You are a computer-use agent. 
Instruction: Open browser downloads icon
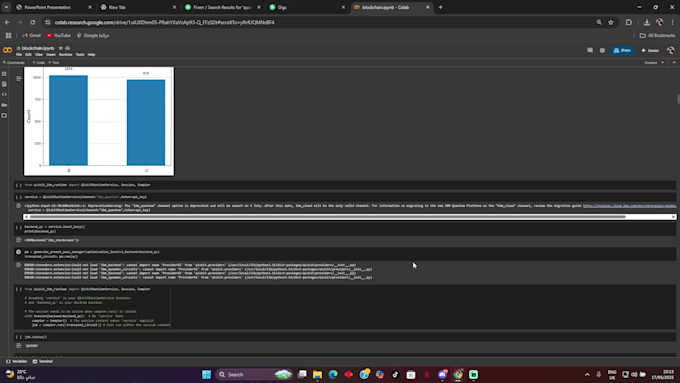tap(647, 22)
